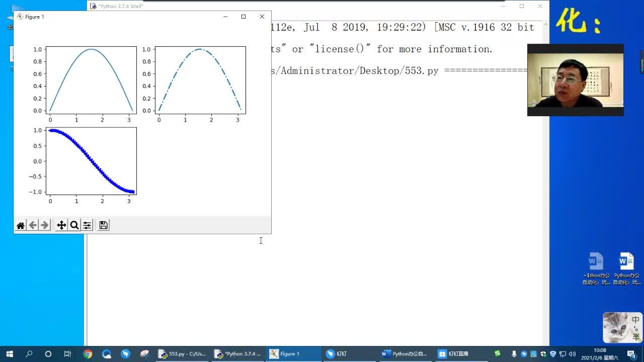Switch to Python 3.7.4 Shell taskbar window
The image size is (644, 362).
coord(237,354)
